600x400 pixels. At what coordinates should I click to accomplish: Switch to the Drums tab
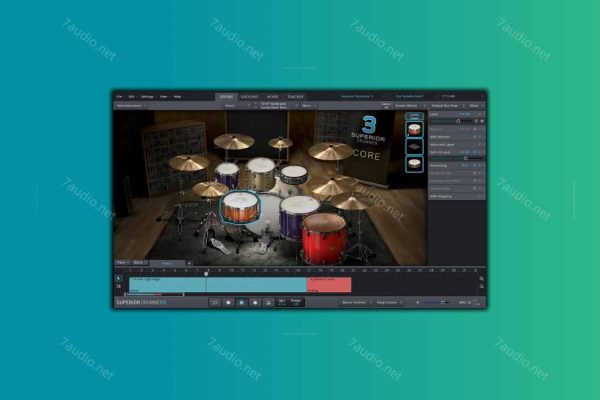[226, 97]
